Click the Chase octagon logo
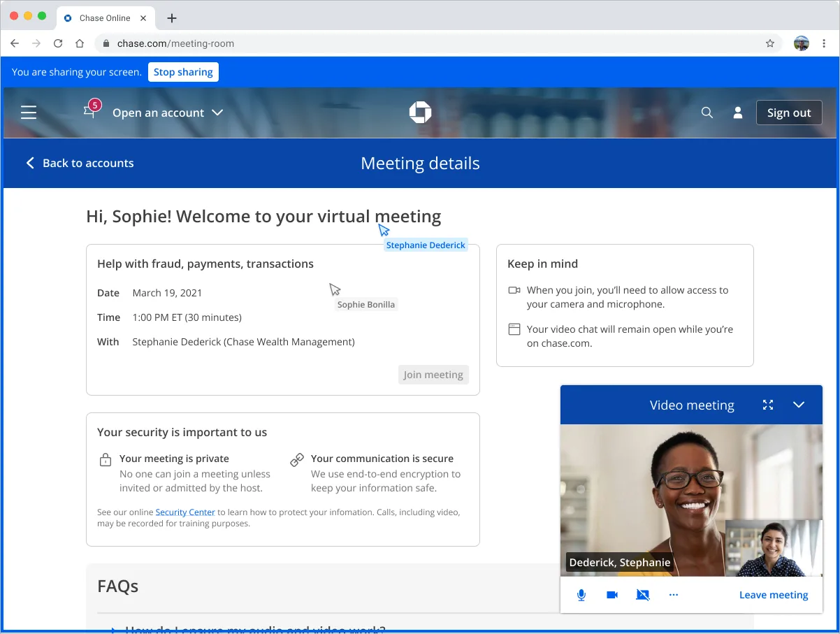 [x=420, y=113]
